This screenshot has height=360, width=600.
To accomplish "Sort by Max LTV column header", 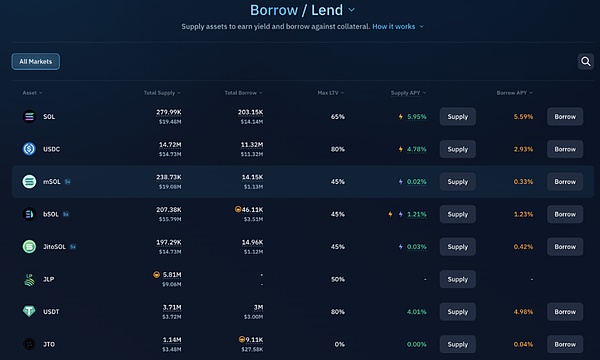I will (331, 93).
